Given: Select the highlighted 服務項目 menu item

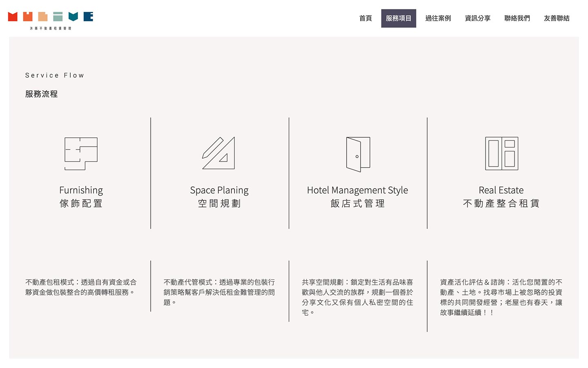Looking at the screenshot, I should point(399,18).
